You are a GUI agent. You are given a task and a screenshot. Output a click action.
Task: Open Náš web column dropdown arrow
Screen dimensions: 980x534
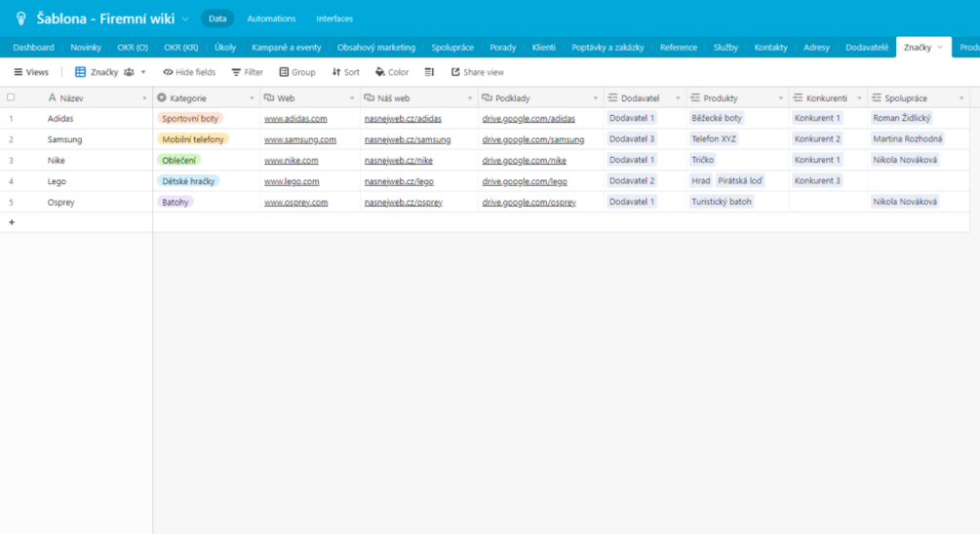[x=469, y=98]
